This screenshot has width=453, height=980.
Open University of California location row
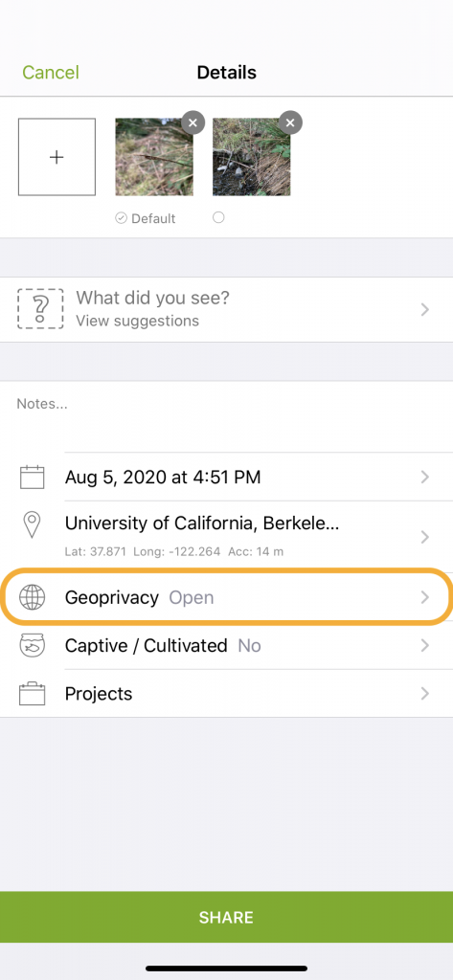coord(226,537)
